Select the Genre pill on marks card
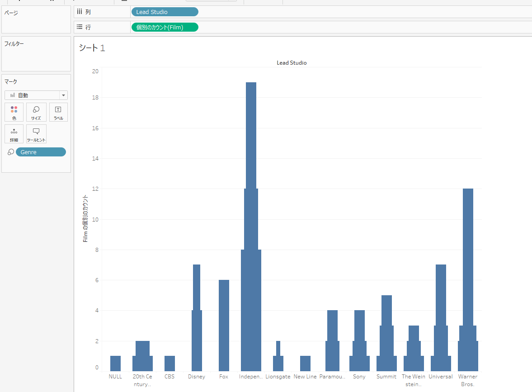Image resolution: width=532 pixels, height=392 pixels. pyautogui.click(x=41, y=152)
